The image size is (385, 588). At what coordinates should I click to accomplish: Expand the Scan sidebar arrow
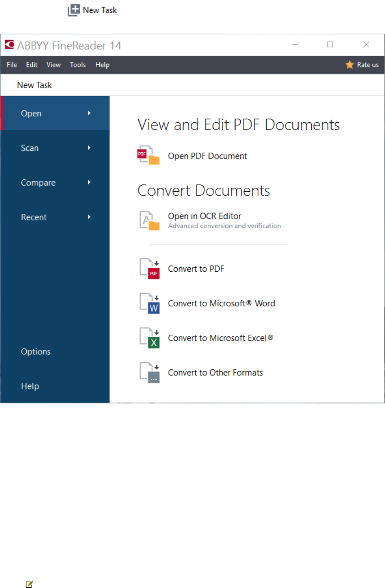(90, 147)
